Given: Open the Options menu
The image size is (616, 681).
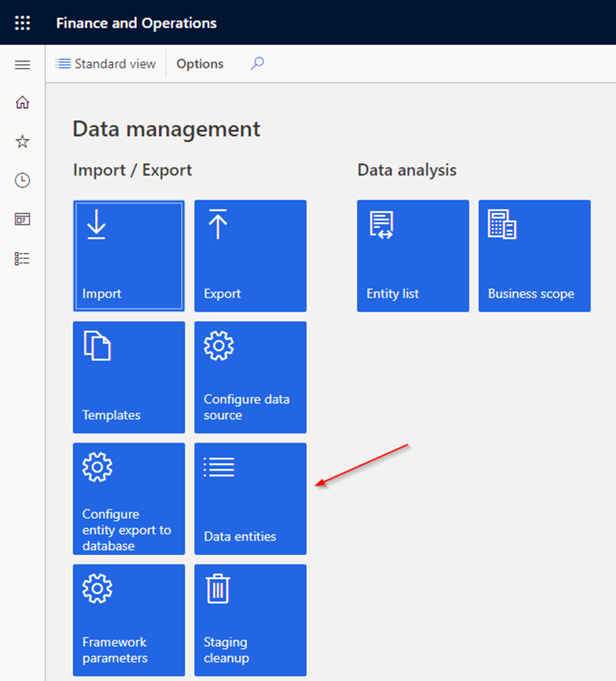Looking at the screenshot, I should pyautogui.click(x=200, y=64).
